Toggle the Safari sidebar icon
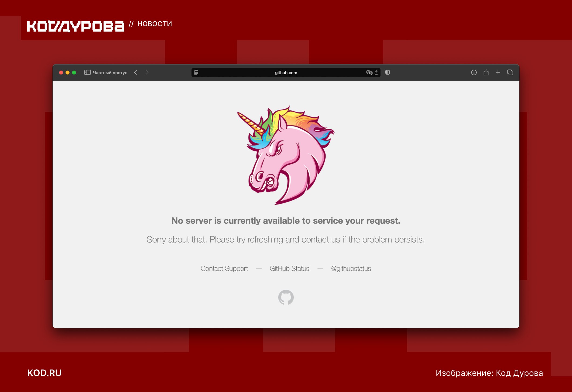Viewport: 572px width, 392px height. pos(87,73)
